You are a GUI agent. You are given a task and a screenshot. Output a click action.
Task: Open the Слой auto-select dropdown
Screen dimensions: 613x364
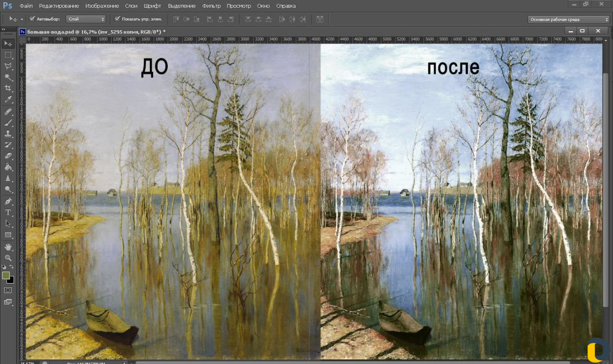coord(86,19)
